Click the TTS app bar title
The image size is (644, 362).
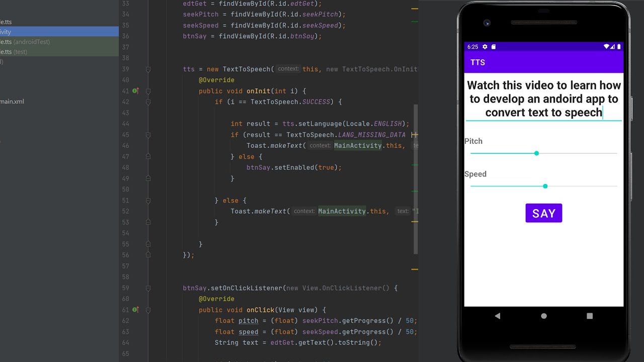[478, 62]
